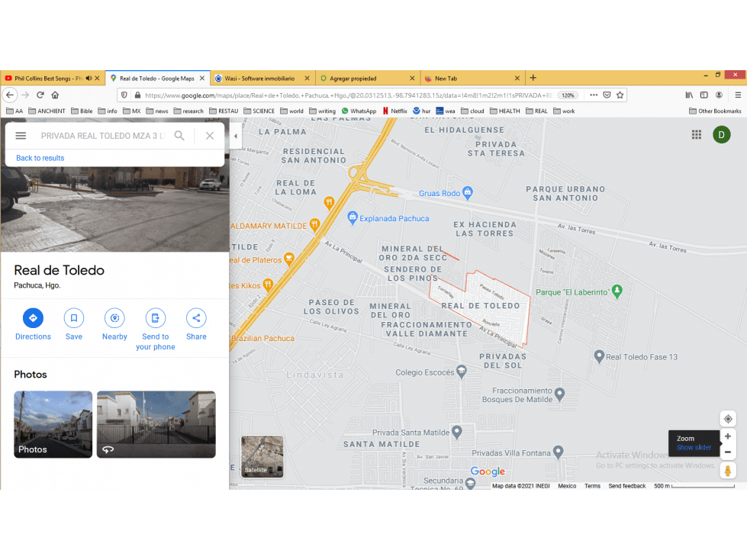The height and width of the screenshot is (560, 747).
Task: Click Back to results link
Action: [x=40, y=158]
